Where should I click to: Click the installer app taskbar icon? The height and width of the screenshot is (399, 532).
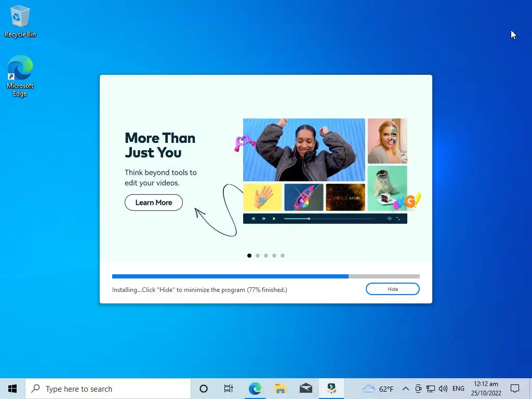[331, 389]
